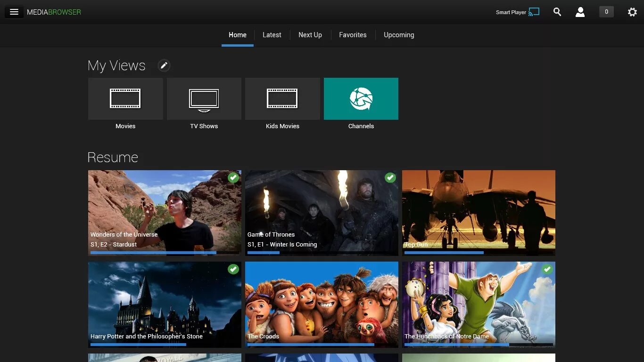This screenshot has height=362, width=644.
Task: Click the Resume section heading
Action: point(113,157)
